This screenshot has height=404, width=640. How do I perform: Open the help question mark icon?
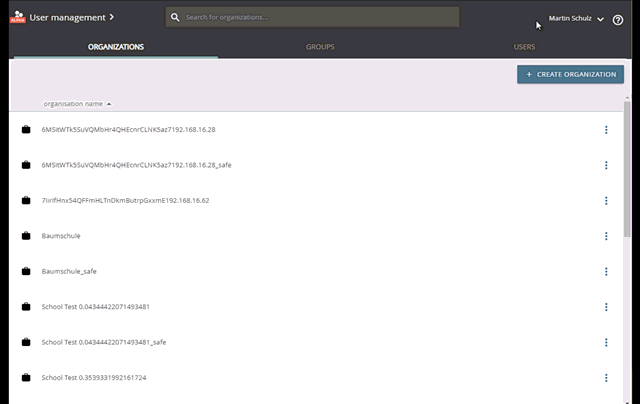coord(617,19)
